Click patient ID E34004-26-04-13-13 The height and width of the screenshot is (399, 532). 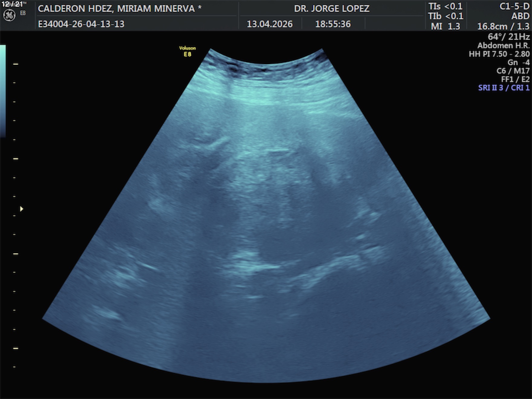pos(81,24)
